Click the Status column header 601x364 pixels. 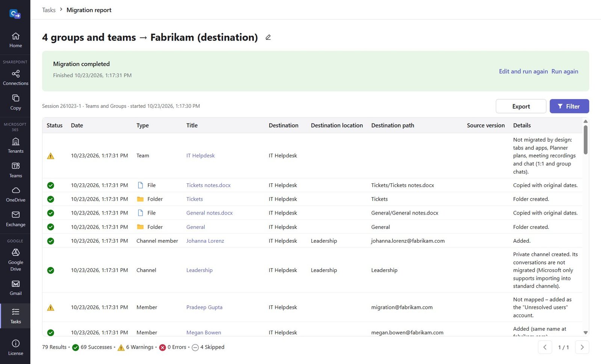pyautogui.click(x=54, y=125)
